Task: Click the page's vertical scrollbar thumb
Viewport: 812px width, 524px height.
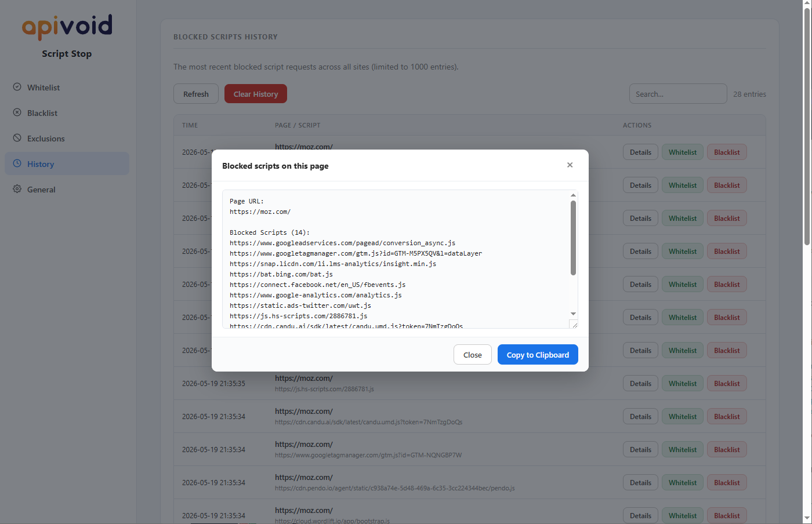Action: click(807, 126)
